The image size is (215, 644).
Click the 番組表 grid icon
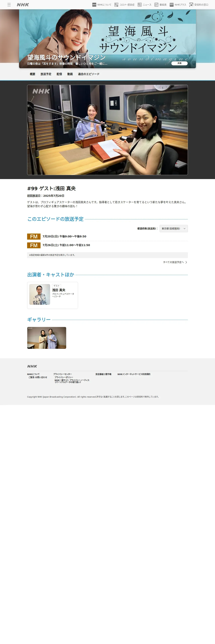click(x=156, y=5)
